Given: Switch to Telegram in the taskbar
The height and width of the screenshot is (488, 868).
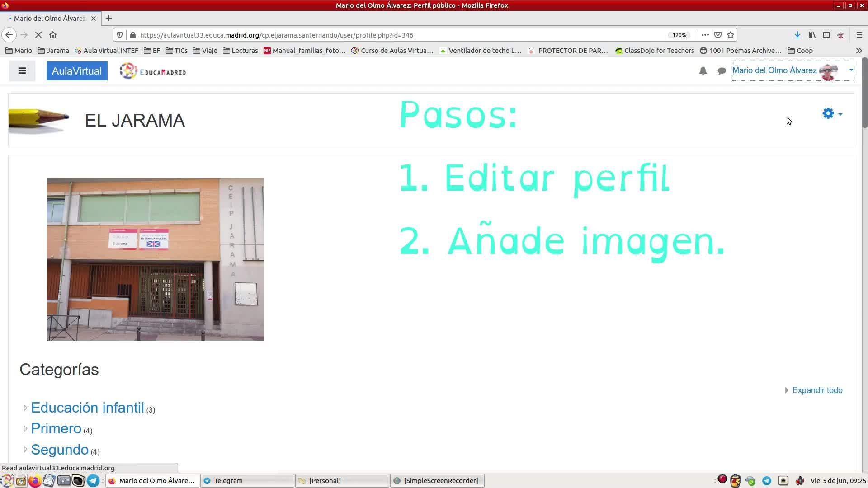Looking at the screenshot, I should point(247,480).
